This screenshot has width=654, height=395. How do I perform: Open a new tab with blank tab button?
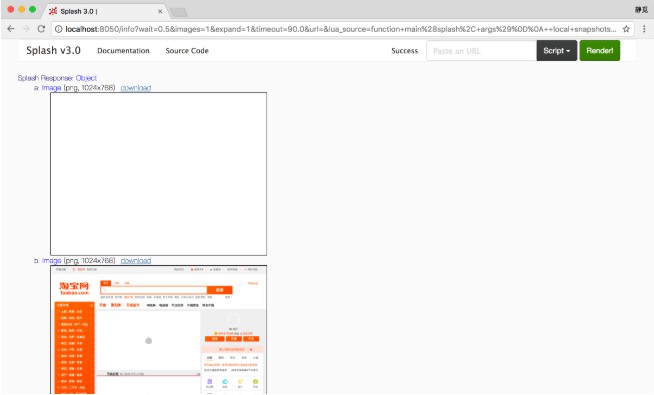pos(179,12)
